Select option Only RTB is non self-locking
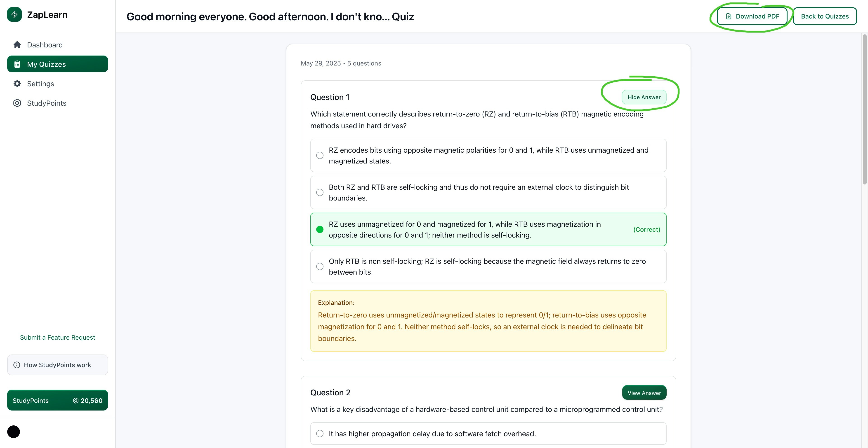The image size is (868, 448). (488, 267)
